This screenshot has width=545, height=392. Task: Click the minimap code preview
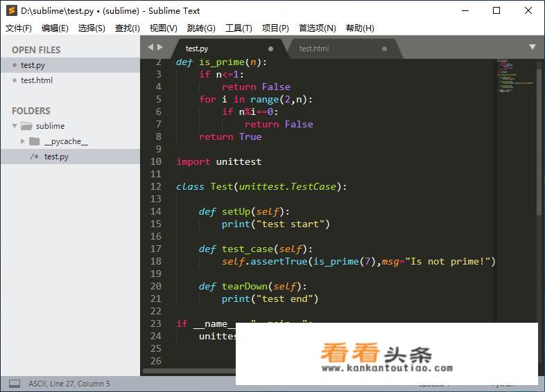point(515,75)
